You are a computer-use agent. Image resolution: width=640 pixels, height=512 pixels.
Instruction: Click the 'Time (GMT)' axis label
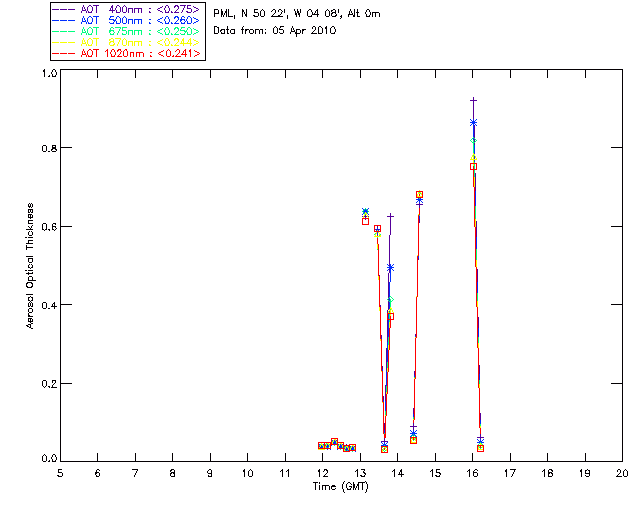click(341, 487)
